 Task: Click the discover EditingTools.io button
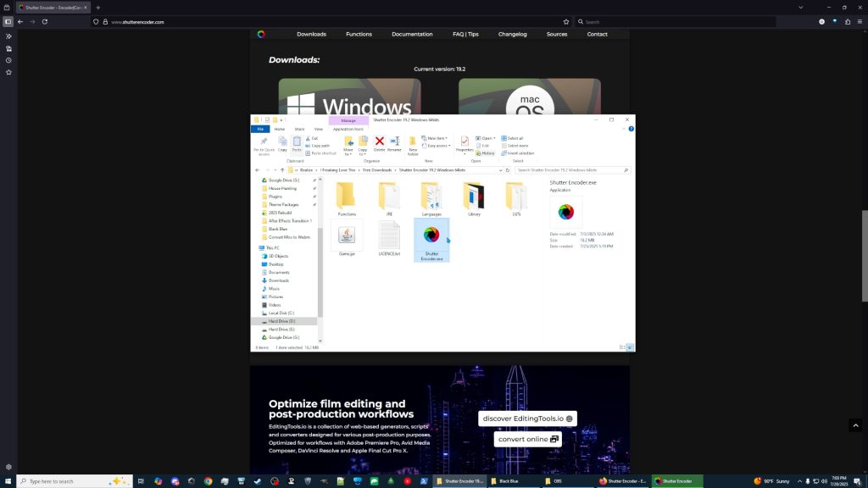pos(527,419)
